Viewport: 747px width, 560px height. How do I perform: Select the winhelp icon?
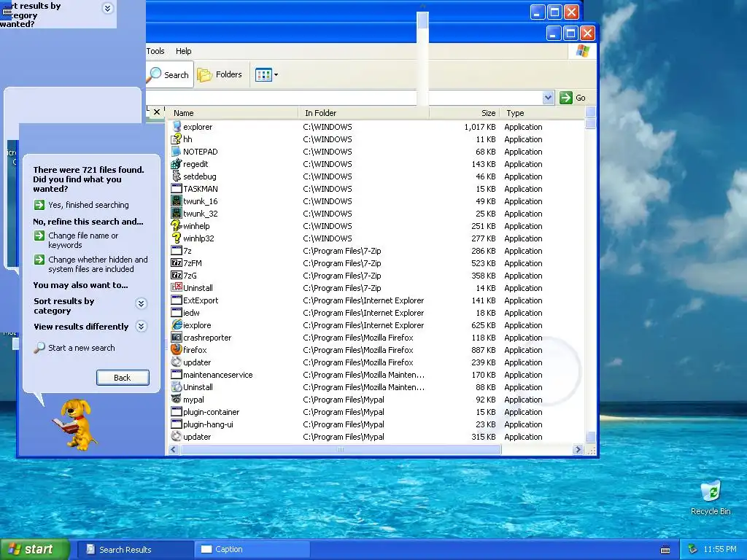pos(177,226)
